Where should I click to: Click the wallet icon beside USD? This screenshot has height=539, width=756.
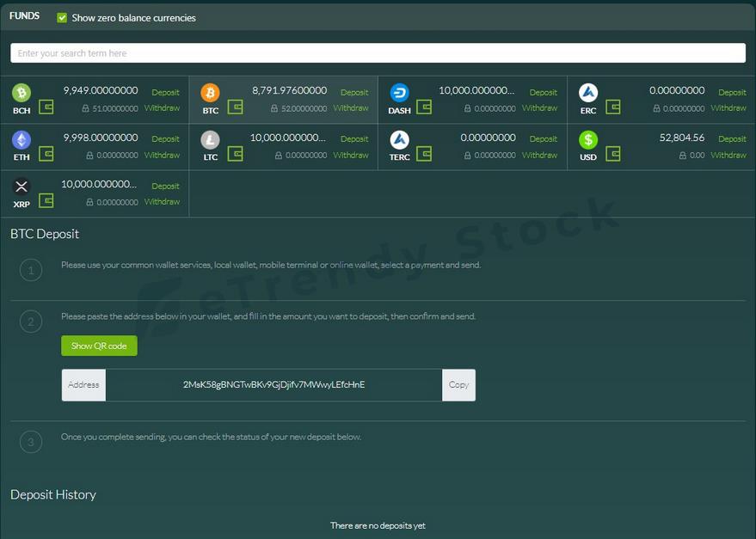pyautogui.click(x=612, y=154)
